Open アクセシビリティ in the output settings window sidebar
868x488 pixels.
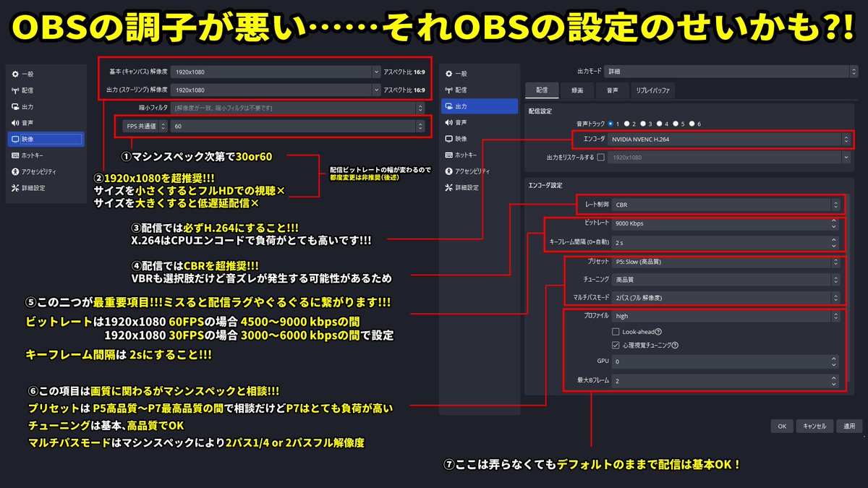[x=479, y=171]
